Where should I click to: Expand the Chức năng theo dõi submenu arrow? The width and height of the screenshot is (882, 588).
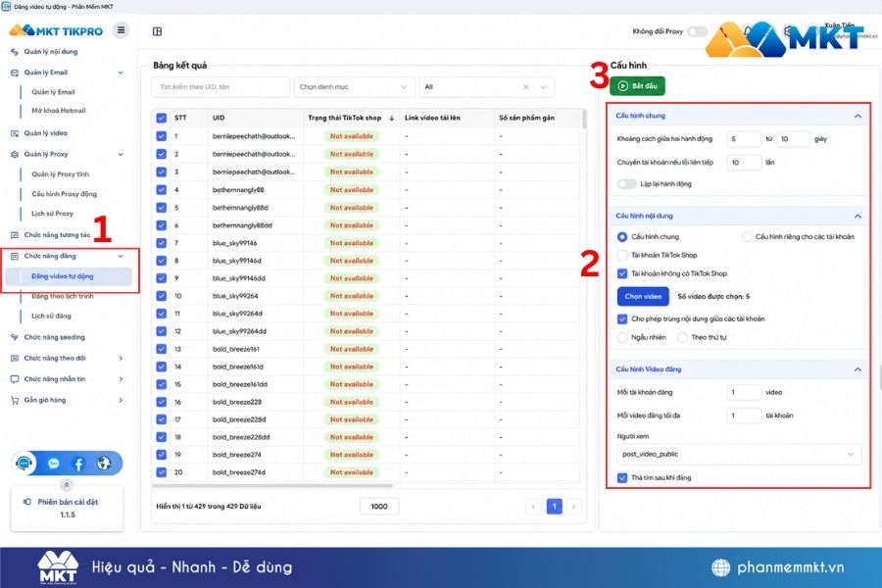tap(121, 358)
